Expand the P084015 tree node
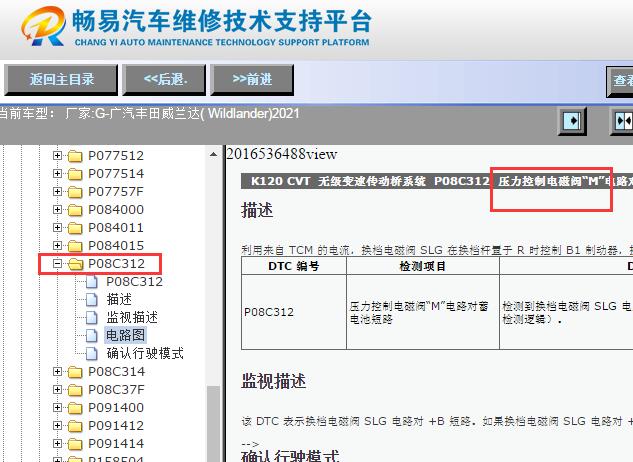The height and width of the screenshot is (462, 633). click(x=57, y=246)
